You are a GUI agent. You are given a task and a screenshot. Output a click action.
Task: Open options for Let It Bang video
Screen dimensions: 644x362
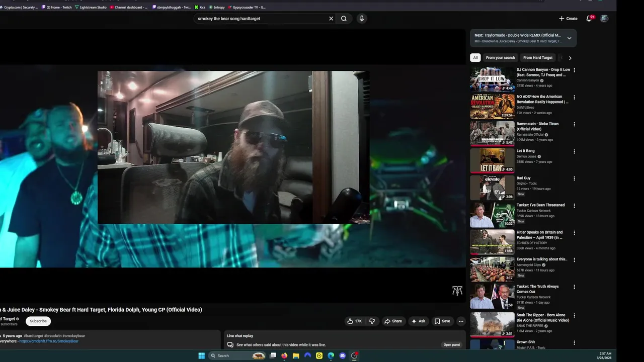(x=574, y=151)
